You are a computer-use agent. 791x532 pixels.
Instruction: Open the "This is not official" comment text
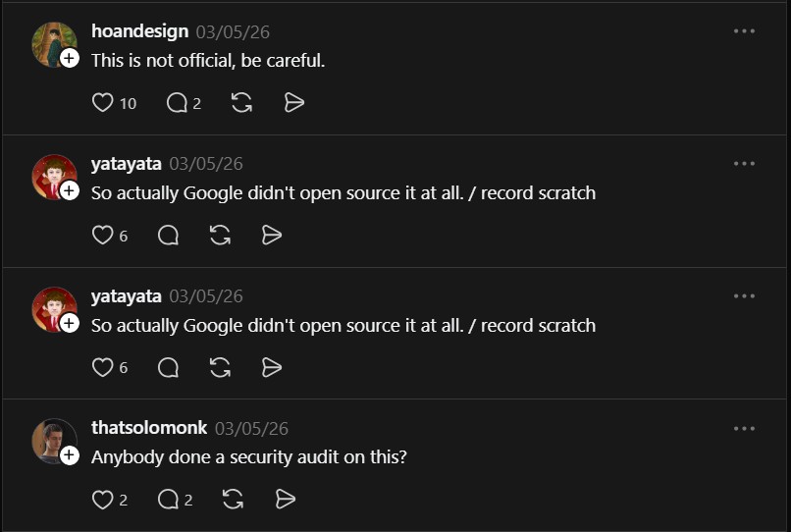click(x=208, y=61)
